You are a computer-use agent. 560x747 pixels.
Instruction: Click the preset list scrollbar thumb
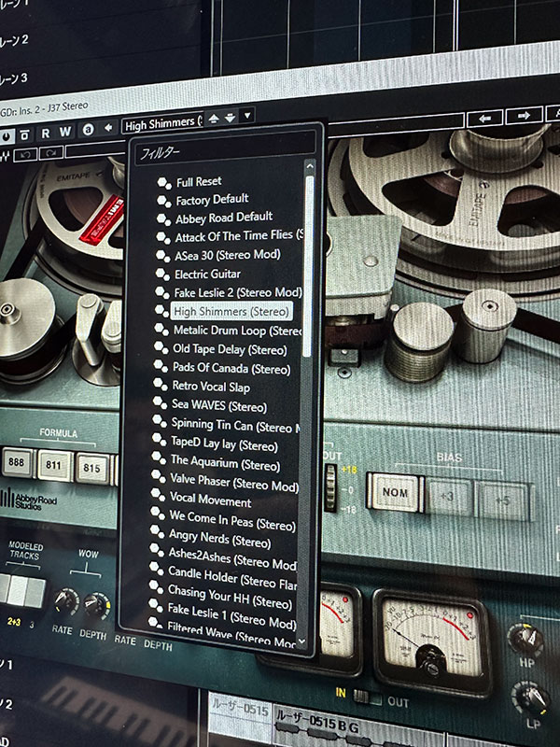coord(309,266)
